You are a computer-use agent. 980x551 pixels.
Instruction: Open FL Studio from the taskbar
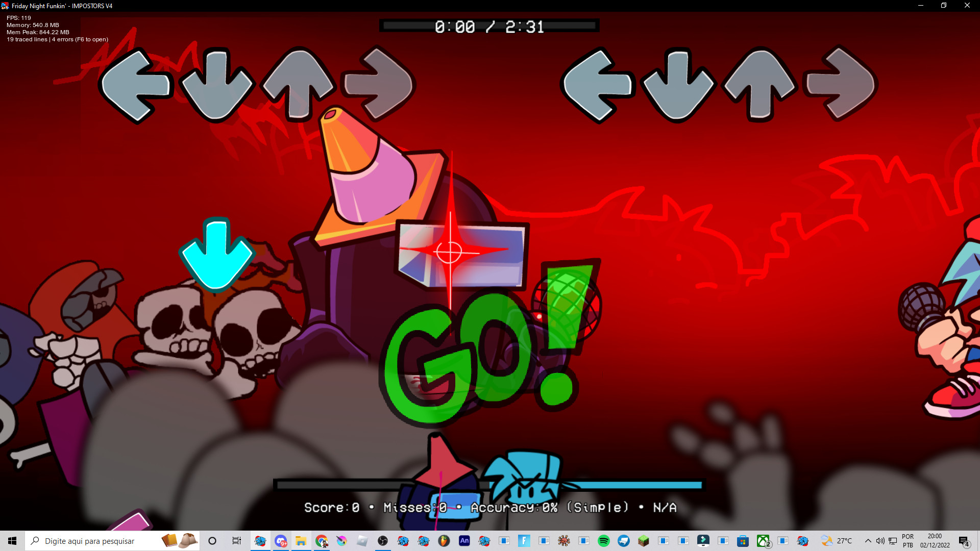(444, 541)
